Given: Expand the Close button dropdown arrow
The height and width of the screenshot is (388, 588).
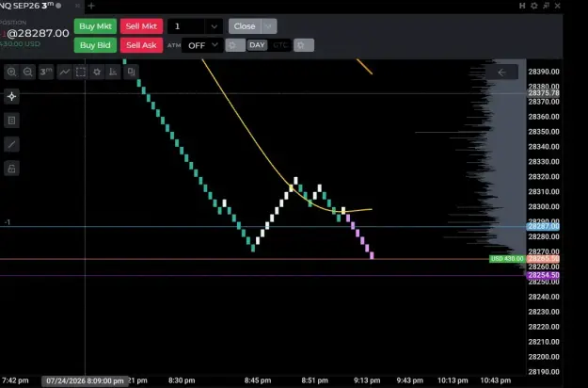Looking at the screenshot, I should point(269,26).
